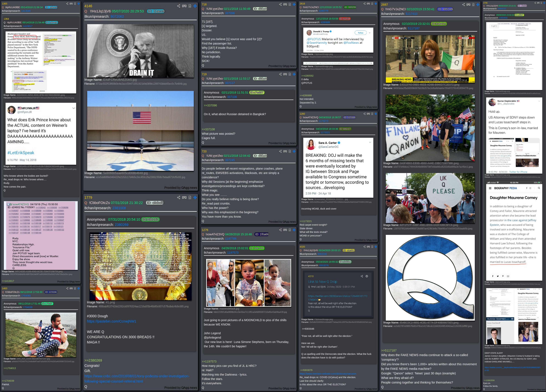This screenshot has width=546, height=392.
Task: Open the Finland QAnon banner photo
Action: [430, 128]
